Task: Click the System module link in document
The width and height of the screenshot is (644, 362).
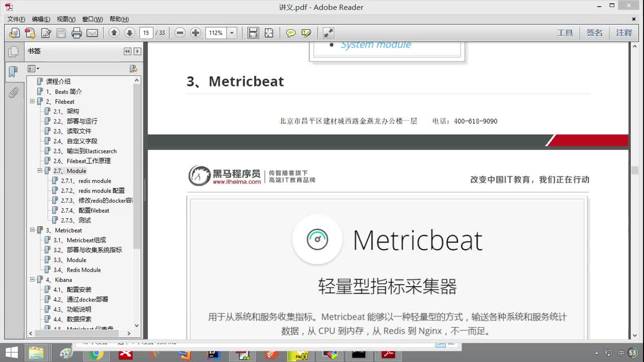Action: (x=376, y=45)
